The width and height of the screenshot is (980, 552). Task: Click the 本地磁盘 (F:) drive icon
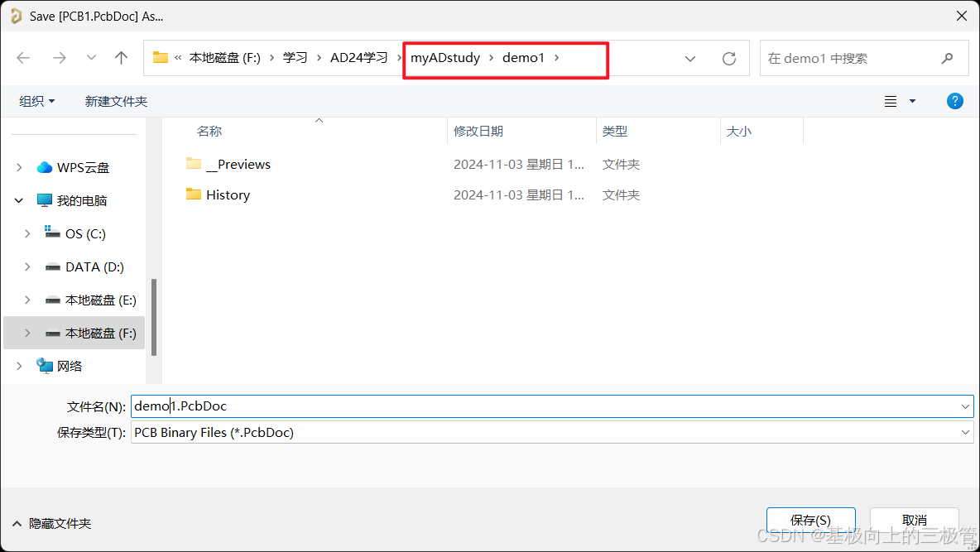(x=53, y=334)
